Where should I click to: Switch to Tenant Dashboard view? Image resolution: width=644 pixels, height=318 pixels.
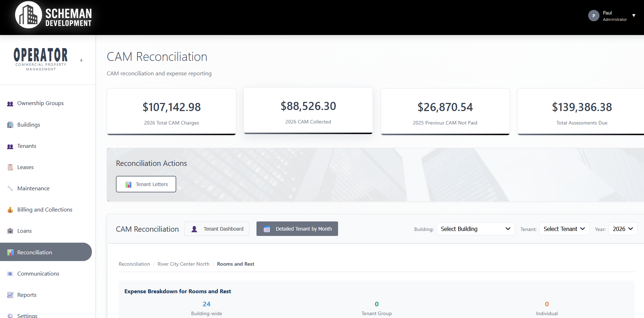click(x=217, y=229)
